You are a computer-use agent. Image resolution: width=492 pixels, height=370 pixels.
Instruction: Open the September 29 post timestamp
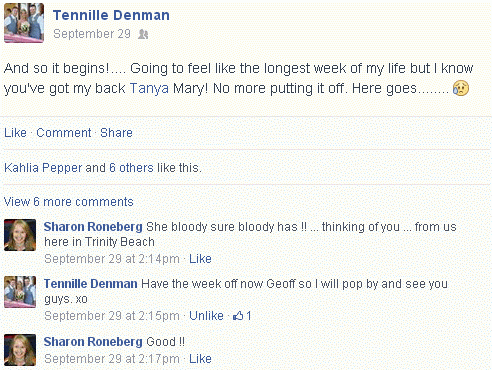(x=92, y=34)
